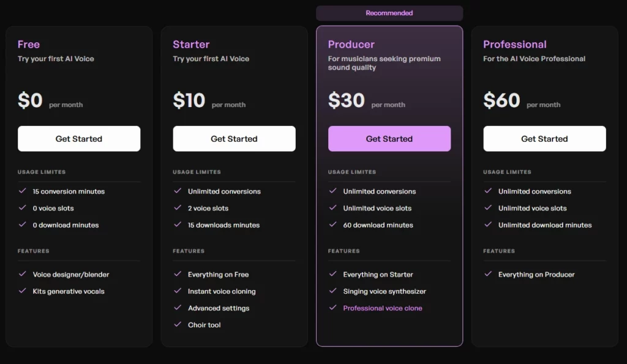627x364 pixels.
Task: Click the checkmark next to Unlimited download minutes
Action: [488, 225]
